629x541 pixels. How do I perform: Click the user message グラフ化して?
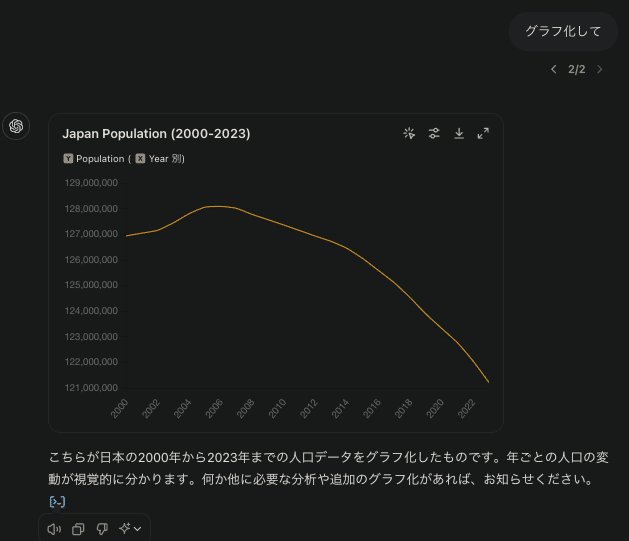point(563,31)
